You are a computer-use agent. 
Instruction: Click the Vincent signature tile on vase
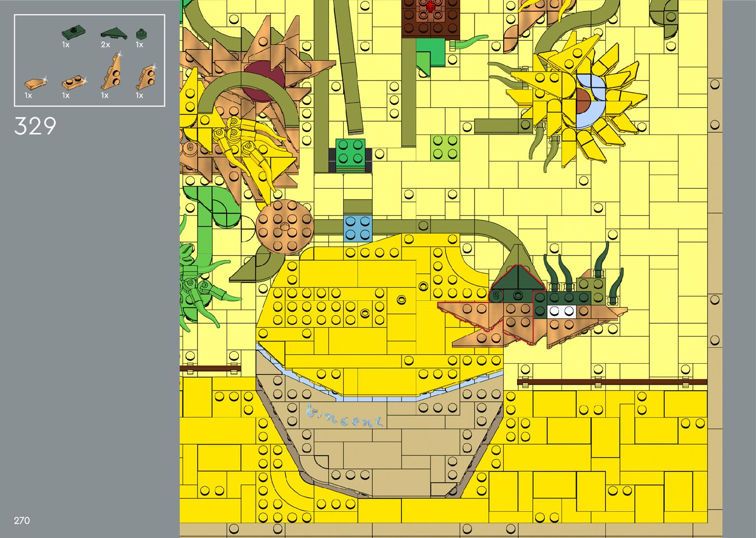344,416
